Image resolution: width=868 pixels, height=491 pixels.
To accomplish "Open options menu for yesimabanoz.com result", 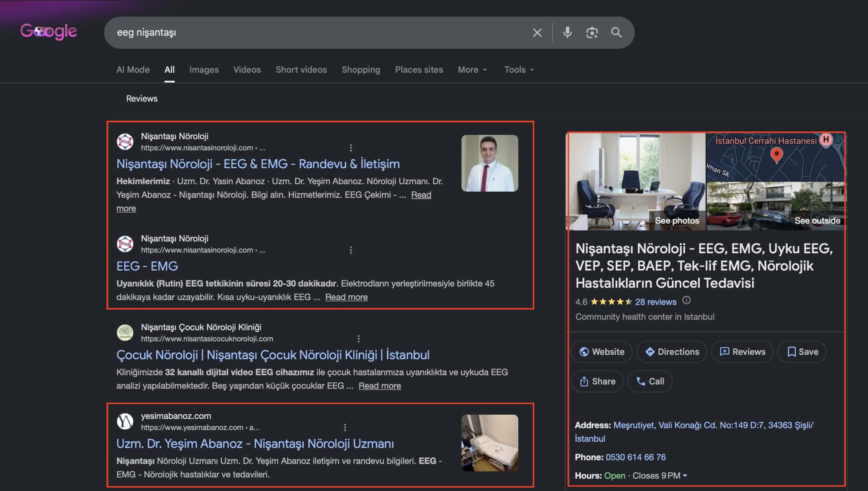I will click(x=345, y=428).
